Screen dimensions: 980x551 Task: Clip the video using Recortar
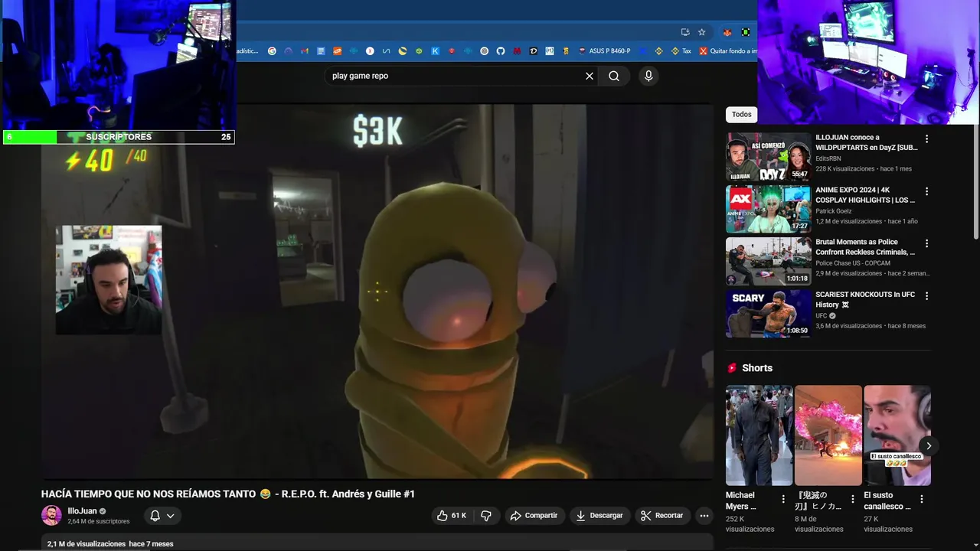point(662,516)
